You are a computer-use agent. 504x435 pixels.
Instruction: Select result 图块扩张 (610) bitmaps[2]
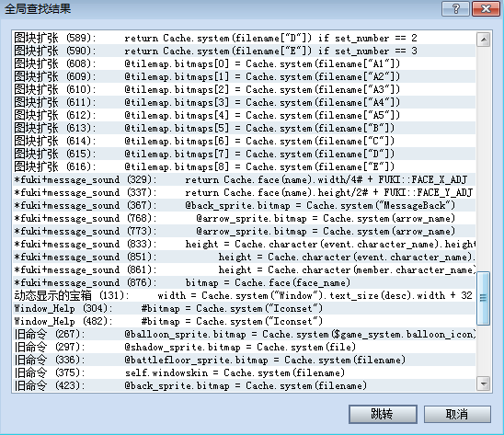(245, 89)
